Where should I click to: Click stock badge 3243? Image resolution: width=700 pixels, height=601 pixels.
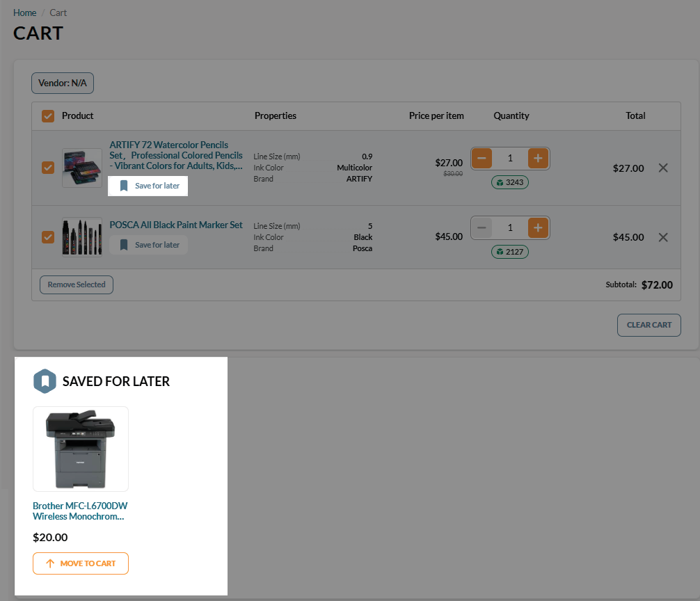coord(510,182)
